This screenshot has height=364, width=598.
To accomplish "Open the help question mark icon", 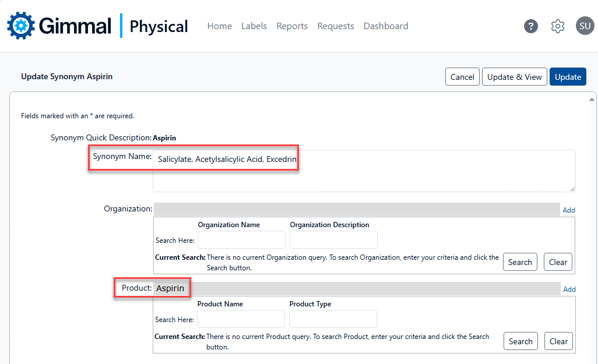I will click(530, 26).
